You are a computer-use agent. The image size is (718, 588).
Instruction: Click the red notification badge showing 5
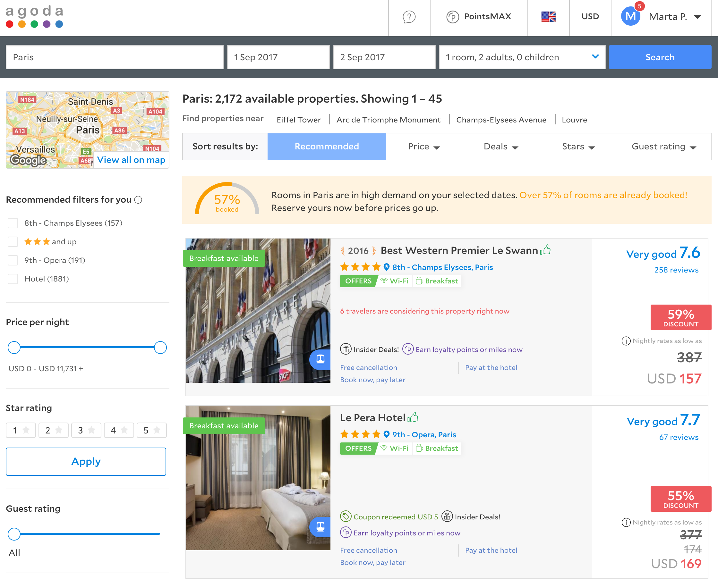click(639, 6)
